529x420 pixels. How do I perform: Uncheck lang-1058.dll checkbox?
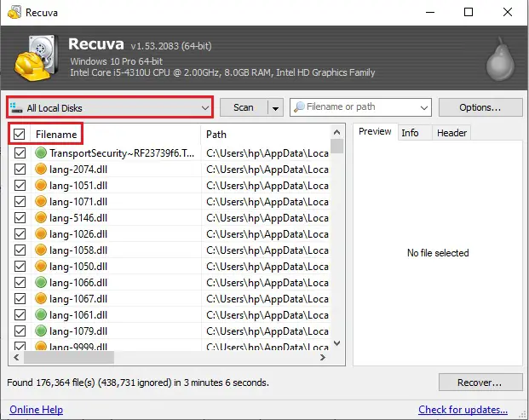click(20, 250)
